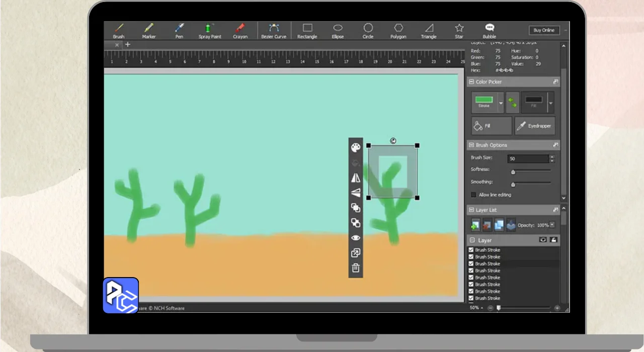Zoom out with the minus button
This screenshot has width=644, height=352.
click(x=490, y=308)
